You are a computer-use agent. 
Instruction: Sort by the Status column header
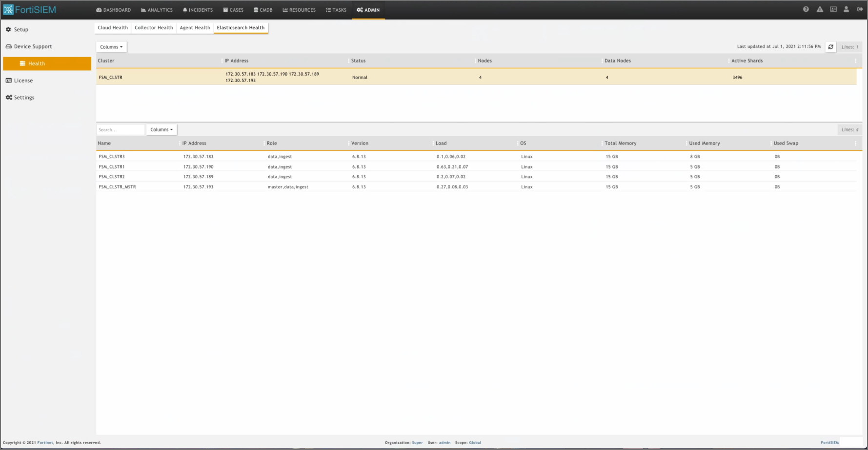point(358,61)
